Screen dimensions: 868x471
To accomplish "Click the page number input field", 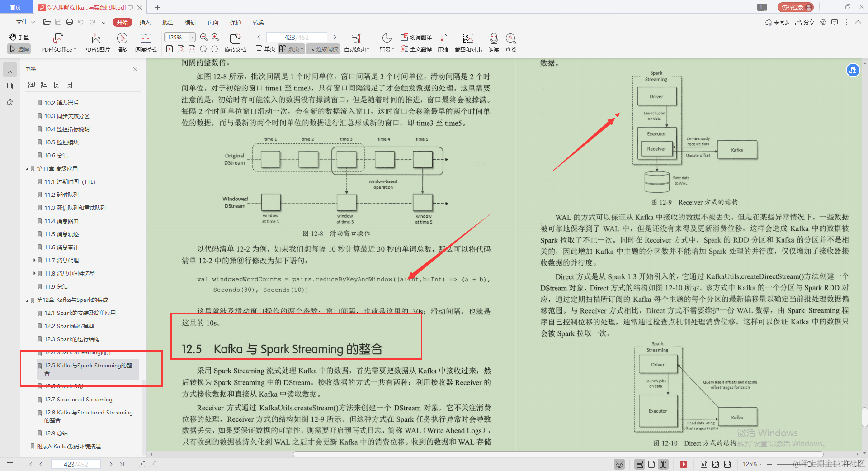I will click(x=296, y=37).
